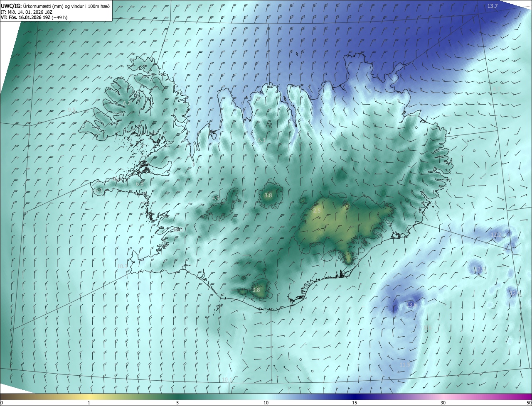Click the legend tick label 1
The width and height of the screenshot is (532, 406).
[x=89, y=403]
